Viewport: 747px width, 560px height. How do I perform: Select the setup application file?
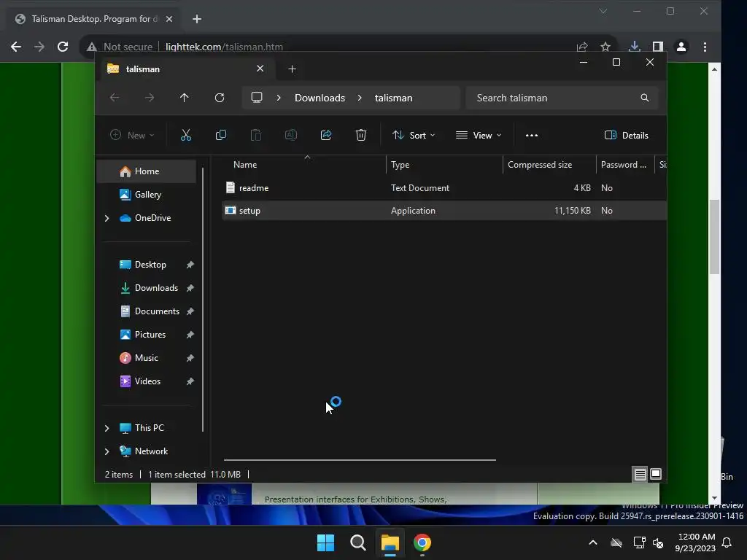[444, 211]
